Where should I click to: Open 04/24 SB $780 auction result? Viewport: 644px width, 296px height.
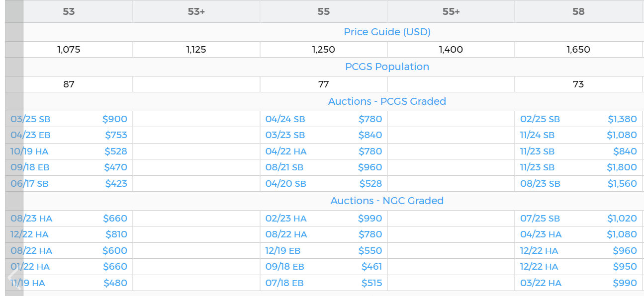point(323,119)
